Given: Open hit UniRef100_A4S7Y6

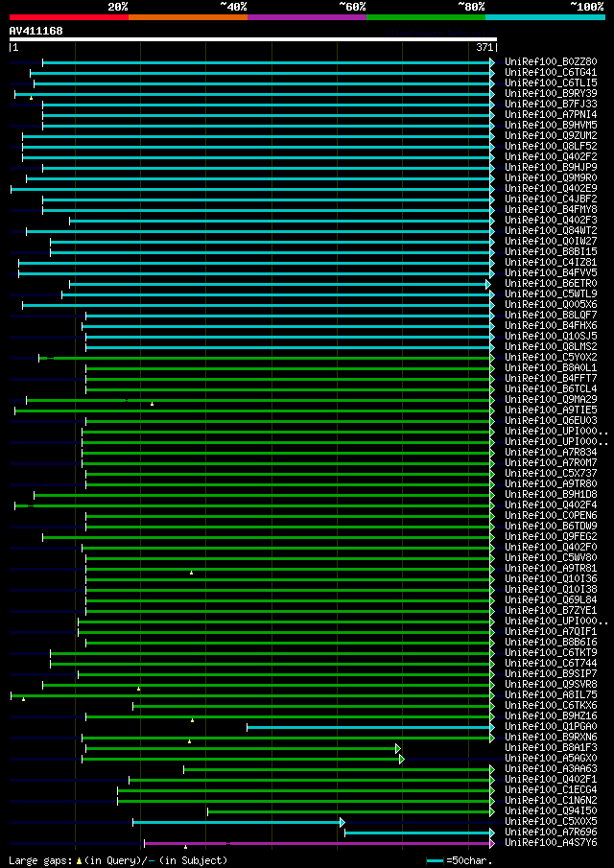Looking at the screenshot, I should coord(551,844).
